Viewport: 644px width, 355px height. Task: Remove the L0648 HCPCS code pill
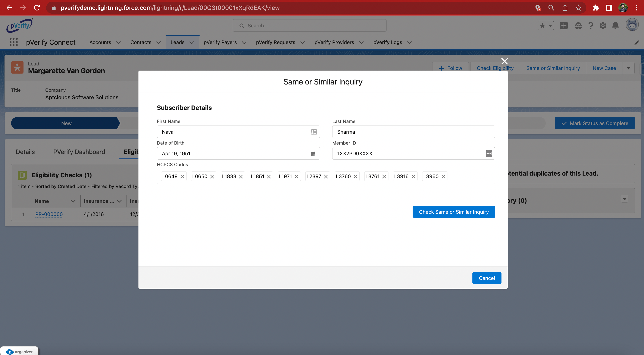pos(182,176)
